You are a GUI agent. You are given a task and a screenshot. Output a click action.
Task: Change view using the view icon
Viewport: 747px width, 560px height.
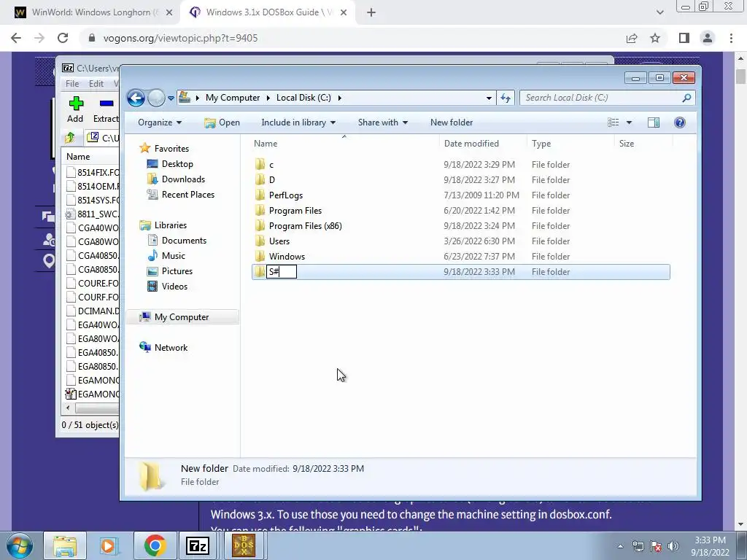pyautogui.click(x=613, y=122)
